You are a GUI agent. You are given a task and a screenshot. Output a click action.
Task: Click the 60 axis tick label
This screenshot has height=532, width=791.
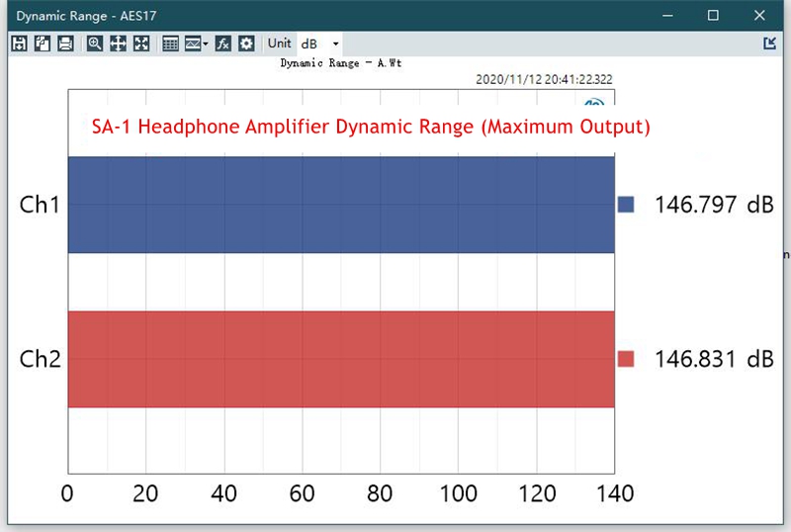click(x=302, y=493)
